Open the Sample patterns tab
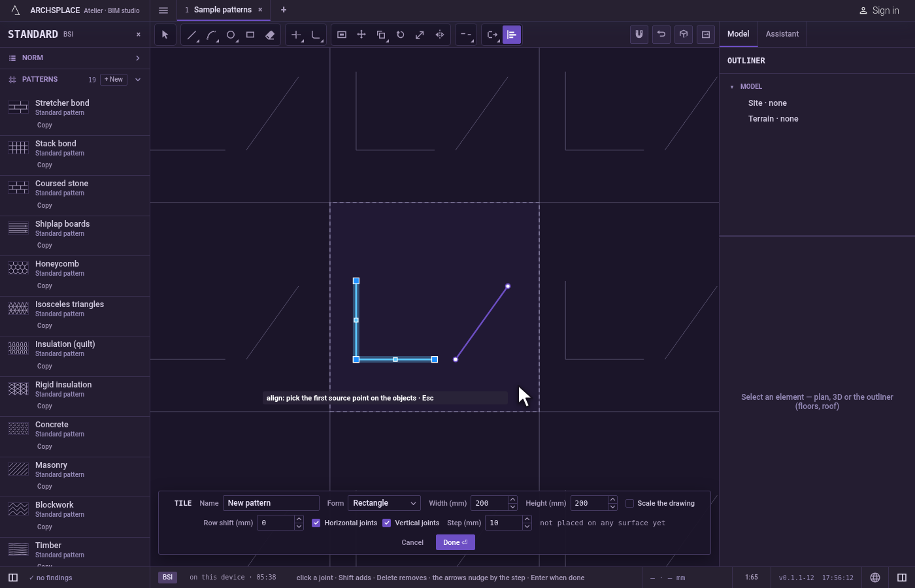 pos(222,10)
